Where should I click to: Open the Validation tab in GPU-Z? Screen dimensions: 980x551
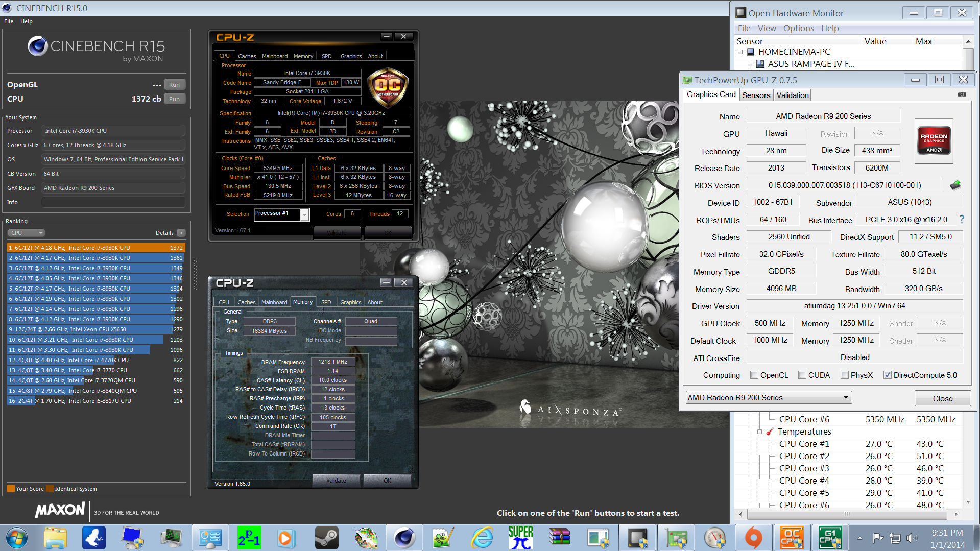point(792,95)
